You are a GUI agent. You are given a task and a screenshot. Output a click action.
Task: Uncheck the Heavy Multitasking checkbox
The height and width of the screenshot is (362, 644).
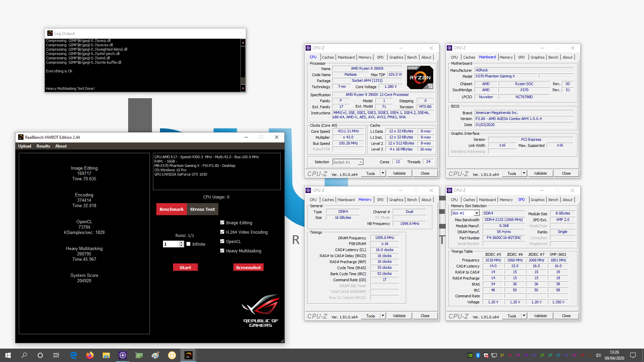(x=222, y=250)
